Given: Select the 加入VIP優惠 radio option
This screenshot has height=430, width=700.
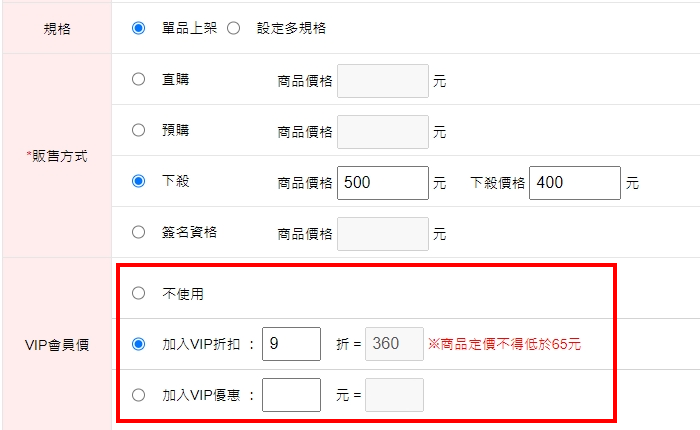Looking at the screenshot, I should (x=138, y=395).
